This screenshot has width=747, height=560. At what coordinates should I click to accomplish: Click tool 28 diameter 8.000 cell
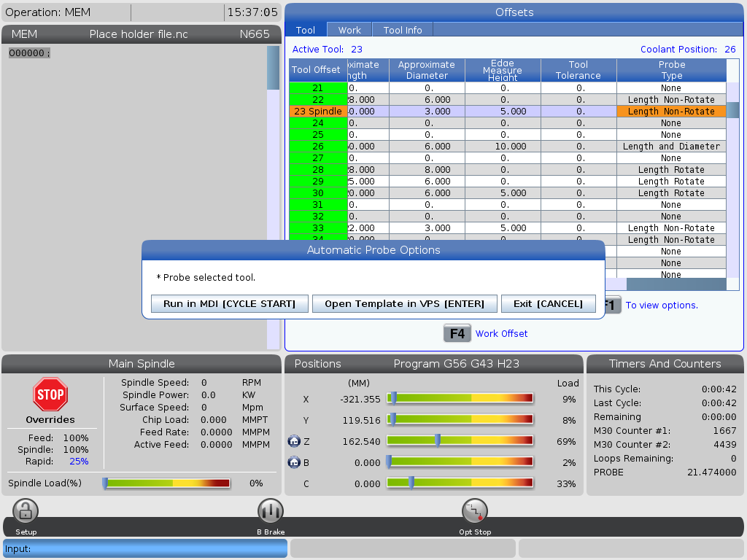427,169
